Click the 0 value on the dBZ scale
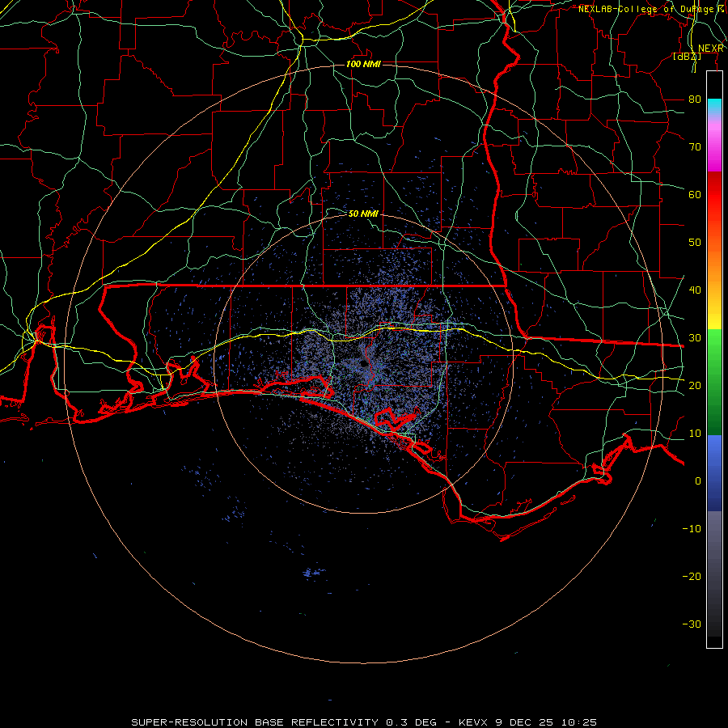 coord(698,481)
